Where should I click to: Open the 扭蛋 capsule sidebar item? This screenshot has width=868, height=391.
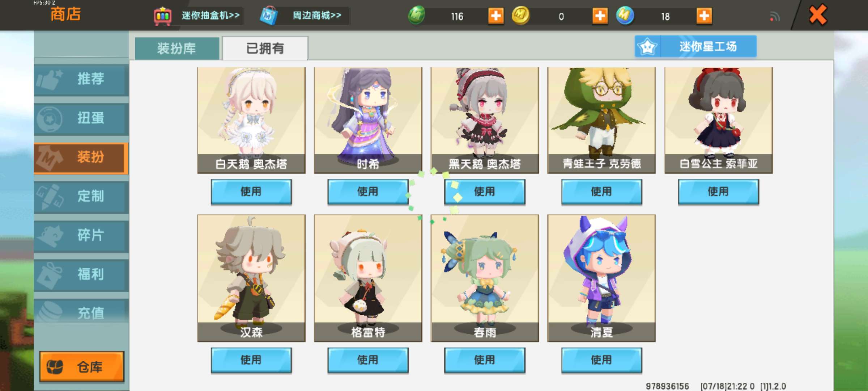(x=81, y=118)
